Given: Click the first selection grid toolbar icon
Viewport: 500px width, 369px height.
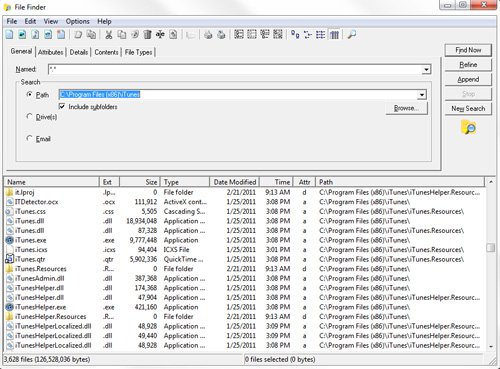Looking at the screenshot, I should tap(239, 34).
